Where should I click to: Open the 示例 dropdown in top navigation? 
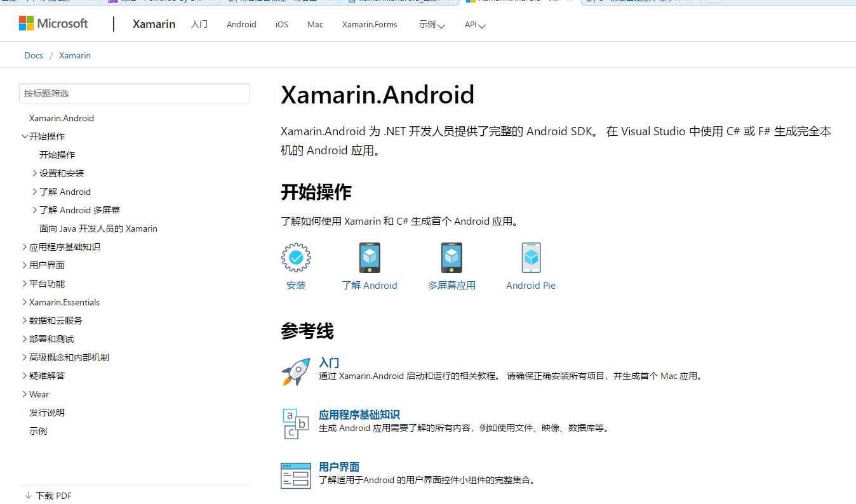click(x=432, y=25)
